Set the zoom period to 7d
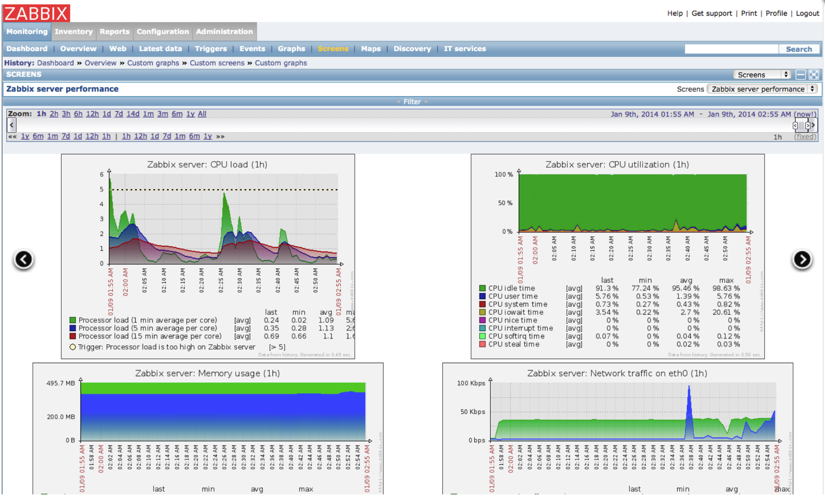The width and height of the screenshot is (825, 504). 119,114
